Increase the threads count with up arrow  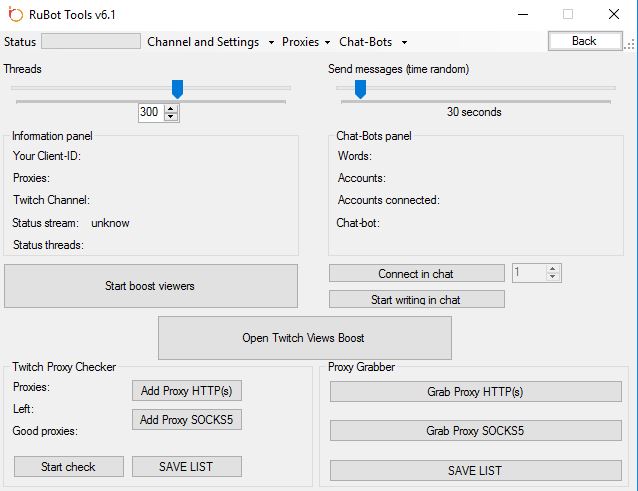[171, 108]
